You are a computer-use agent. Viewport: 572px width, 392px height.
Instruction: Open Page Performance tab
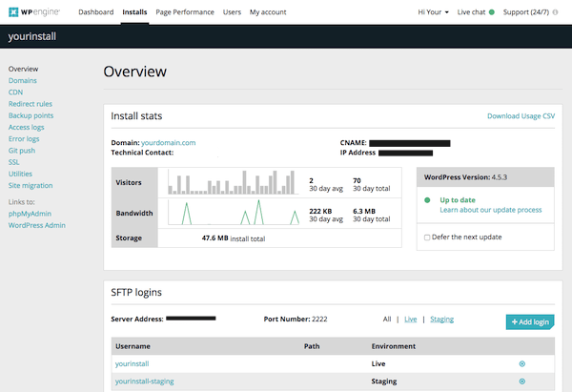[x=185, y=12]
